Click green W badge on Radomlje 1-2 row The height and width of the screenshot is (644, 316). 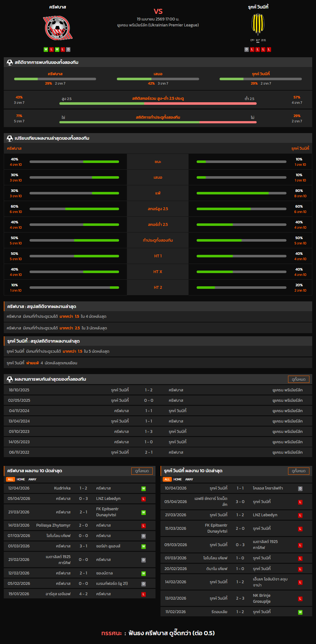(x=300, y=612)
